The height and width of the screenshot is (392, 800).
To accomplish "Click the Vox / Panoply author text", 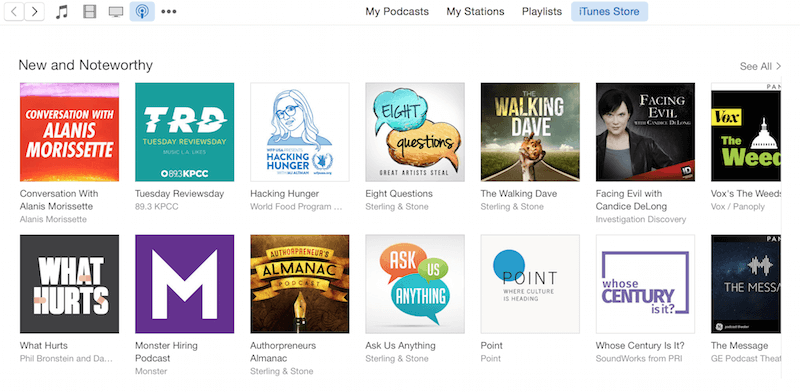I will 738,207.
